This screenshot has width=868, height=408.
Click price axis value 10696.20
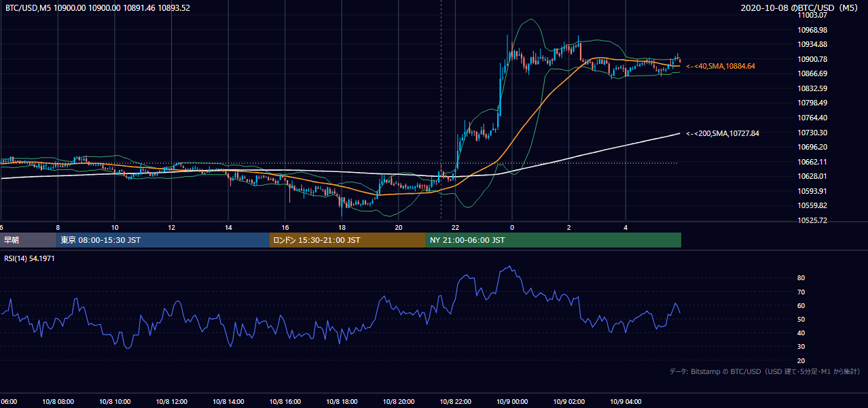pyautogui.click(x=812, y=147)
